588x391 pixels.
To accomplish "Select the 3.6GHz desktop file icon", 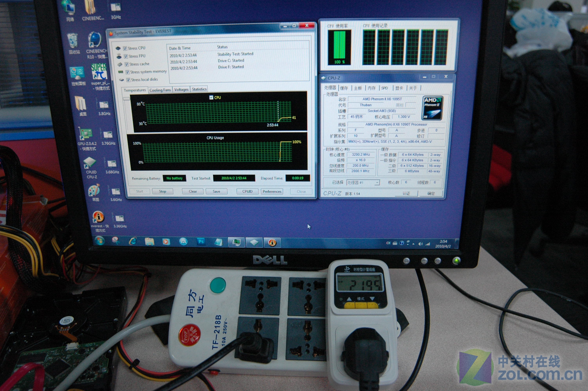I will 116,195.
